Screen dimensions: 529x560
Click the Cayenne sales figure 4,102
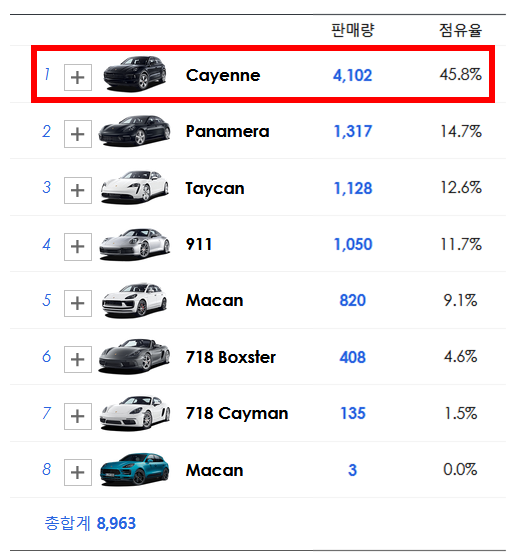coord(353,75)
